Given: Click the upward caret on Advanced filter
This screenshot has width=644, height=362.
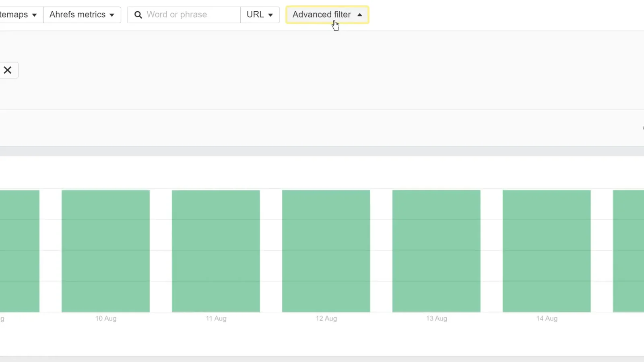Looking at the screenshot, I should 360,15.
